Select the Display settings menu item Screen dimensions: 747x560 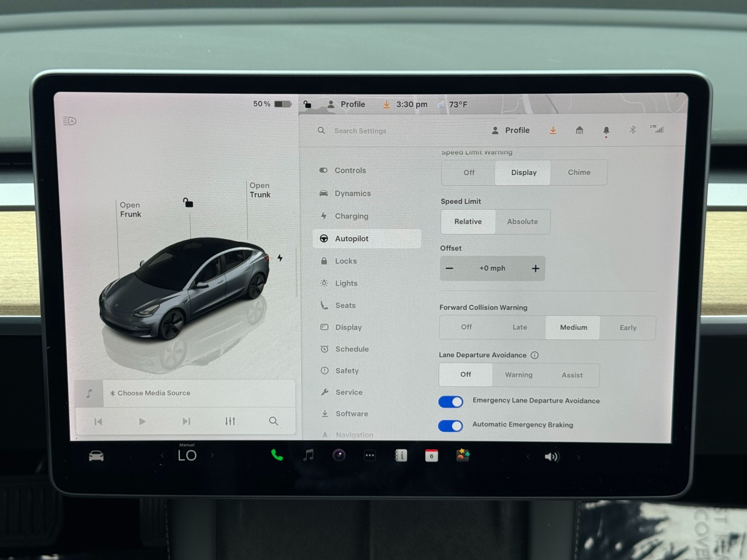click(348, 327)
